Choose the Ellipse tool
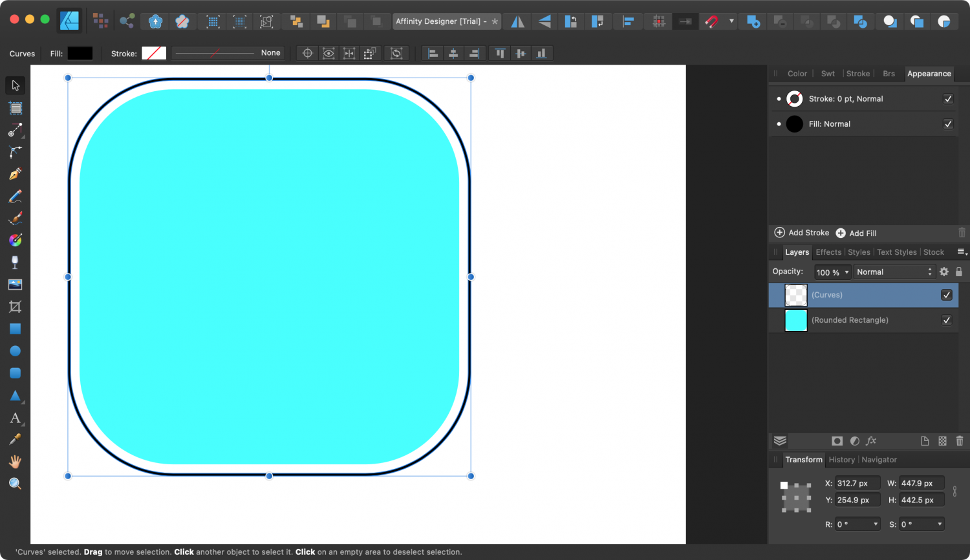The image size is (970, 560). [x=15, y=351]
